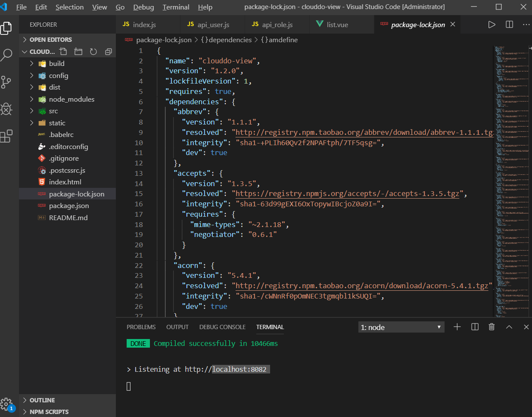Open the Terminal menu
The height and width of the screenshot is (417, 532).
[x=175, y=7]
